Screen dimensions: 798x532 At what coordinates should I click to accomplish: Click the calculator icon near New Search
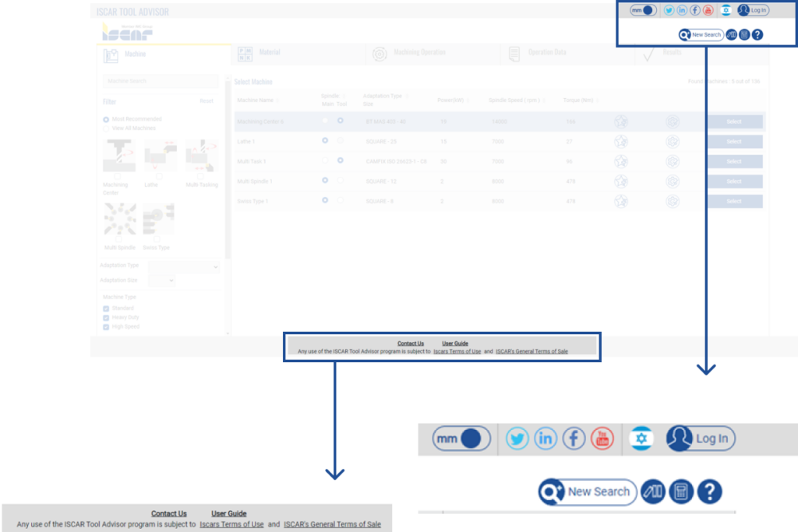click(744, 34)
